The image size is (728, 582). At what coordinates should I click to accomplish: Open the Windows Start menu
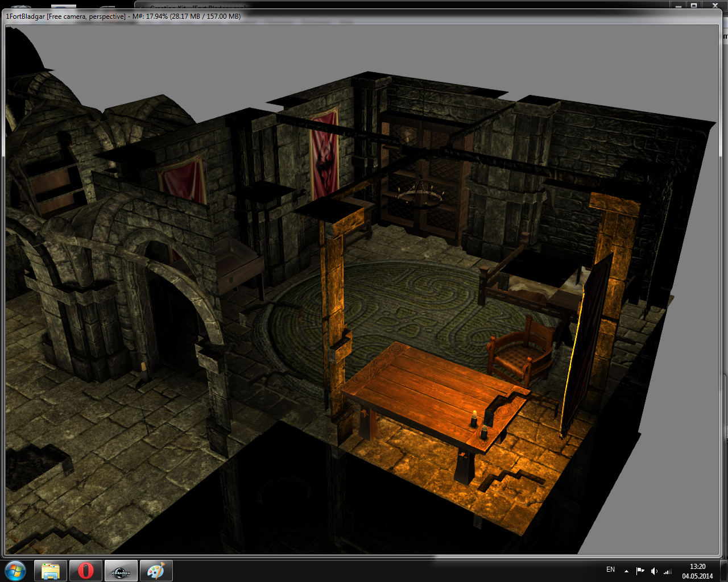pyautogui.click(x=15, y=570)
